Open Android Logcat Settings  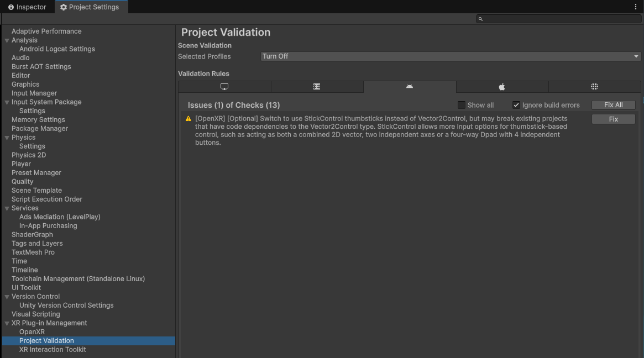57,49
